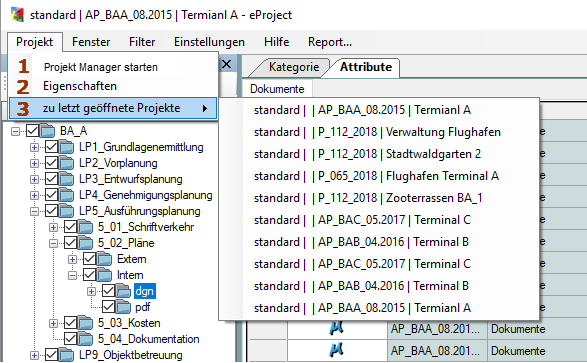Click the LP1_Grundlagenermittlung folder icon

66,147
